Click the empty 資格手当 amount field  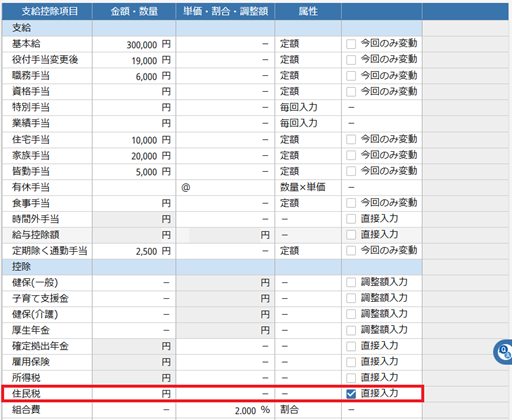click(134, 92)
